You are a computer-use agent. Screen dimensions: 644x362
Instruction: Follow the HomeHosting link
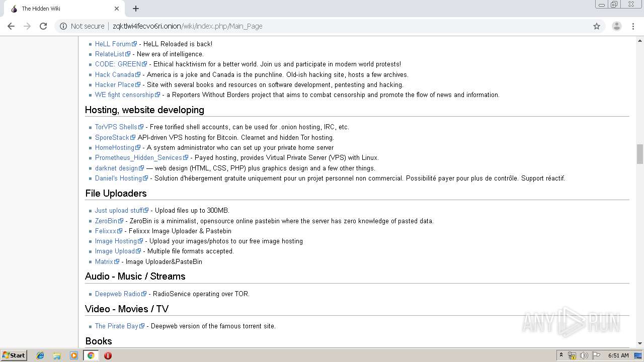(115, 147)
